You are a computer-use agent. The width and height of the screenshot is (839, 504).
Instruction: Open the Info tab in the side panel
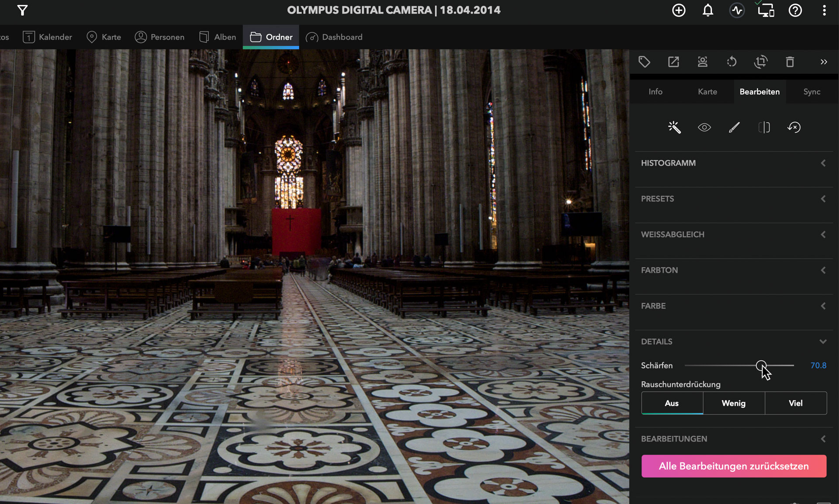pyautogui.click(x=655, y=92)
